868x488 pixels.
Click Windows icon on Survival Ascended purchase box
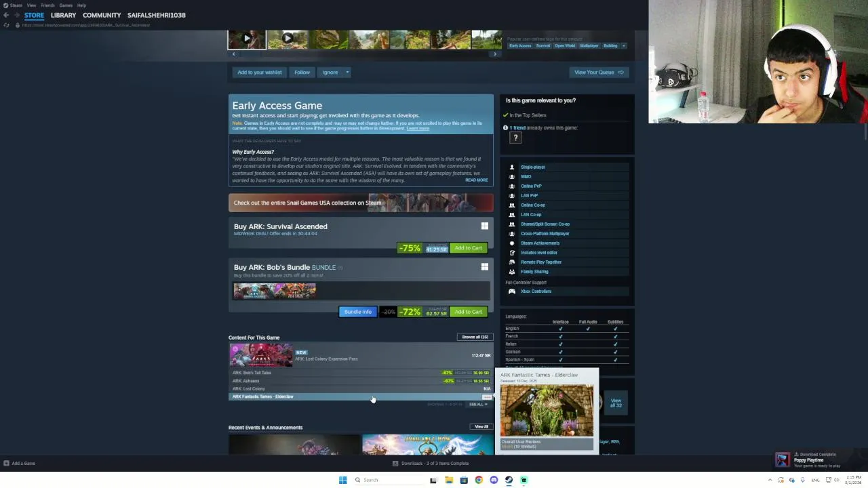click(x=484, y=226)
